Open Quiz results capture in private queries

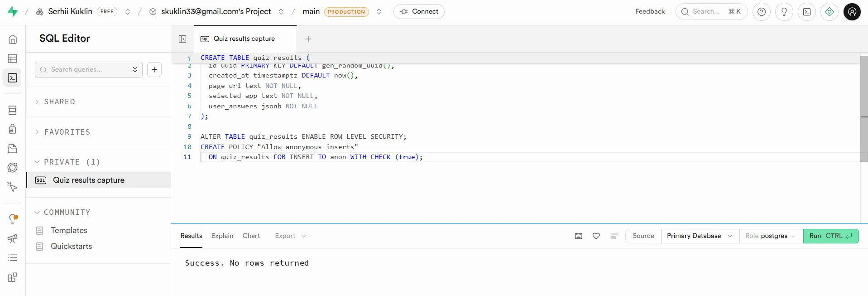point(98,180)
